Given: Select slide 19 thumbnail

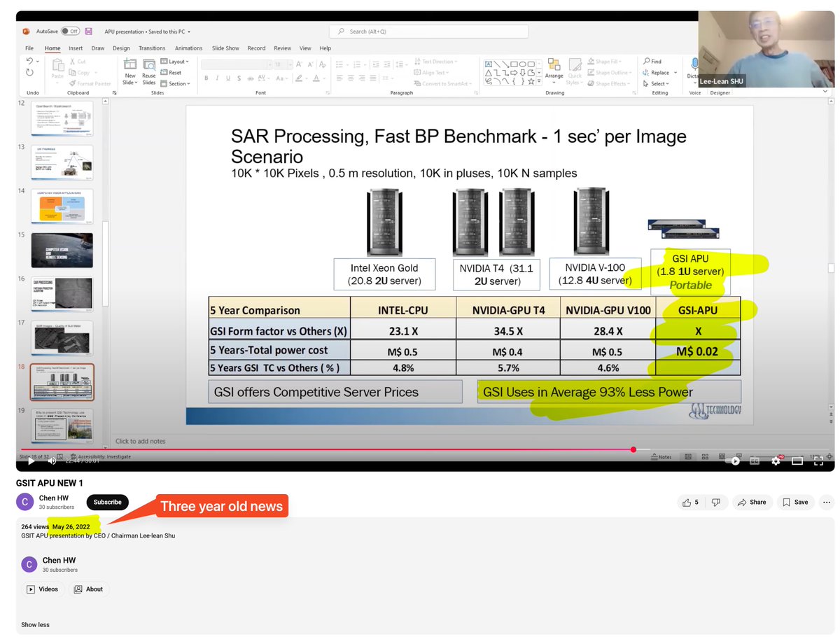Looking at the screenshot, I should pyautogui.click(x=62, y=425).
